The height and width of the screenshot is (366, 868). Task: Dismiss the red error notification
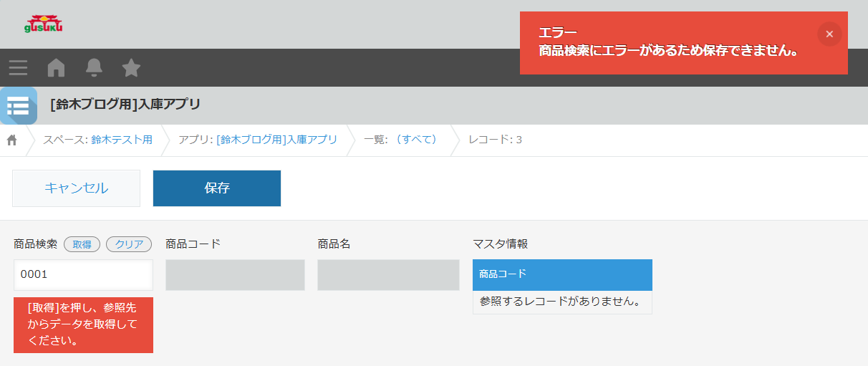point(829,34)
